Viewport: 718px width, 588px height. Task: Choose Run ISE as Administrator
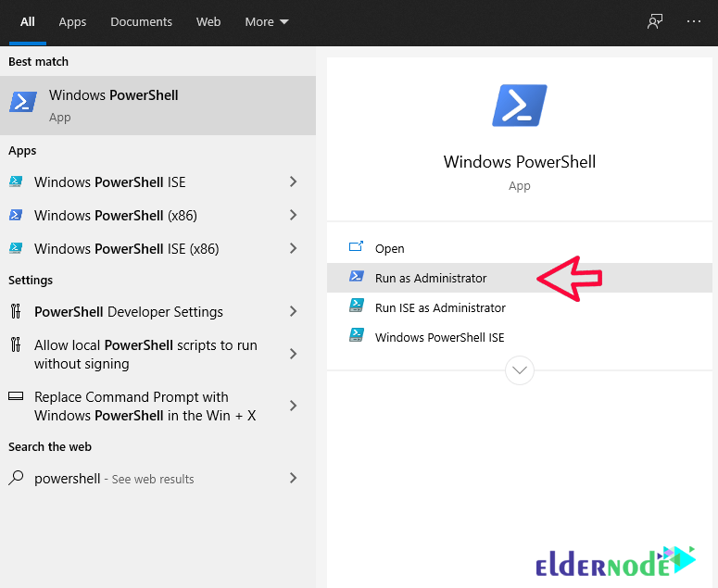point(519,307)
